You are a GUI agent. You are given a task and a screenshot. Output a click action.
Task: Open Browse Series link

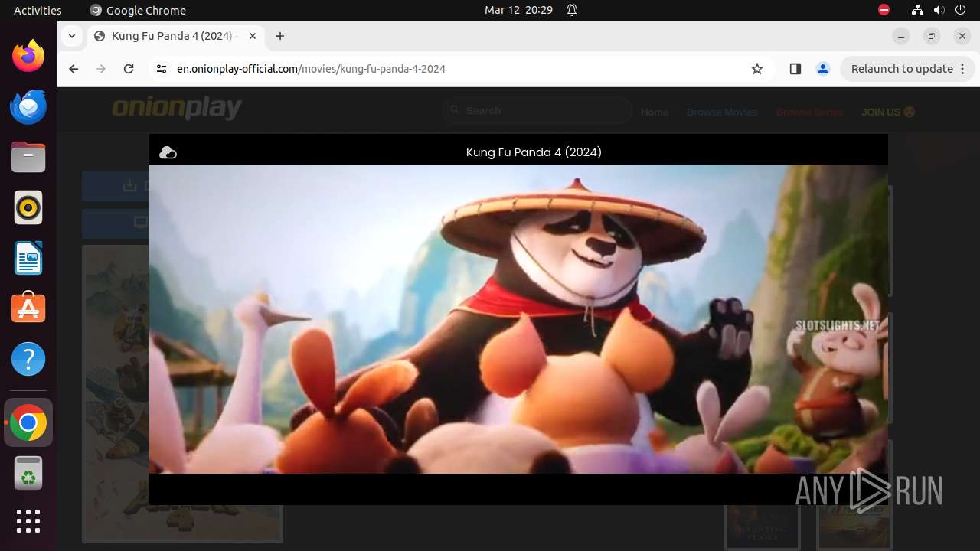pyautogui.click(x=809, y=112)
